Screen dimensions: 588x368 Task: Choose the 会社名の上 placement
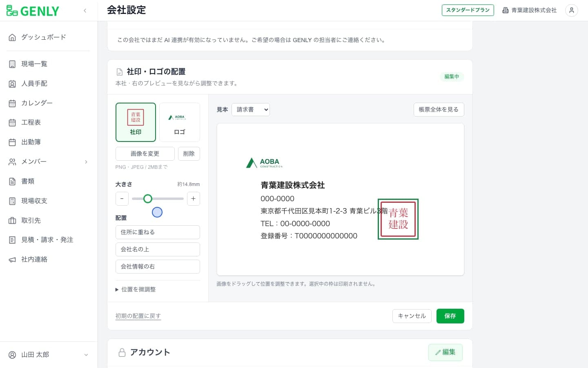(x=158, y=249)
